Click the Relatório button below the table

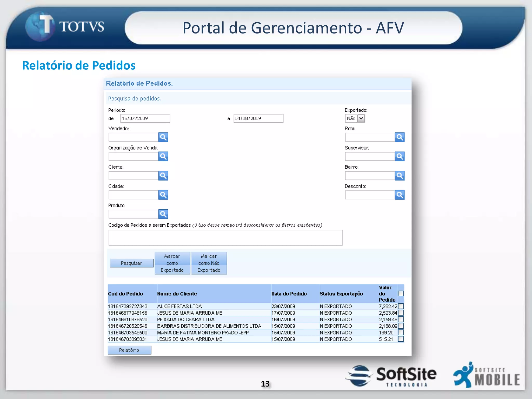point(129,350)
